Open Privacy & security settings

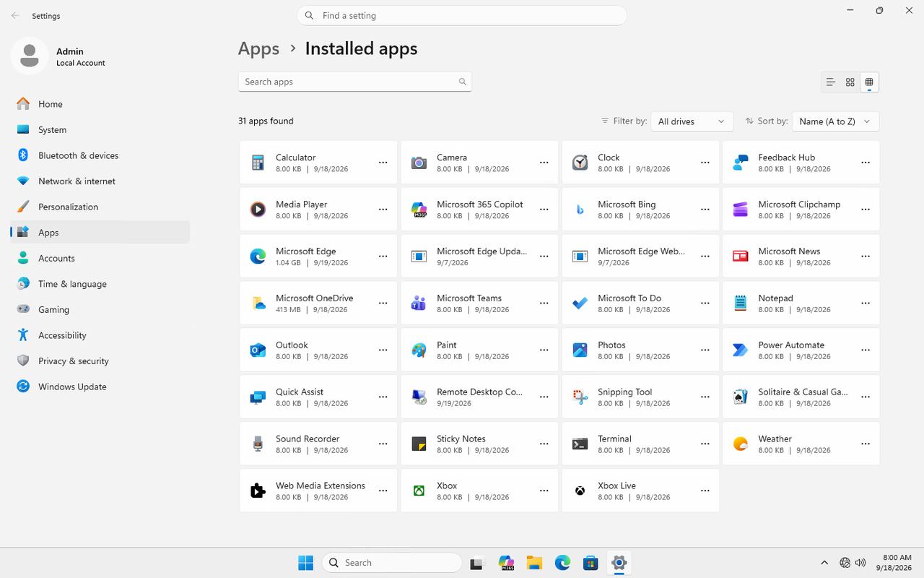[100, 361]
